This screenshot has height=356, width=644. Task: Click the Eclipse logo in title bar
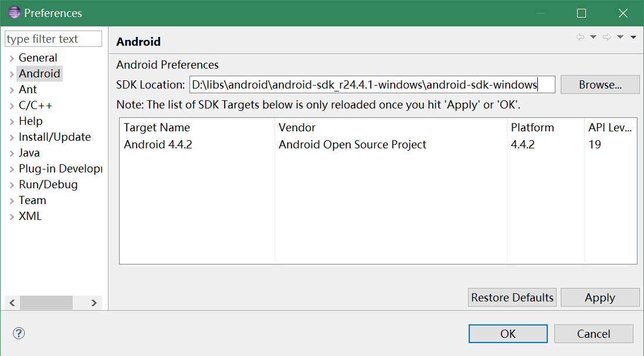[13, 13]
